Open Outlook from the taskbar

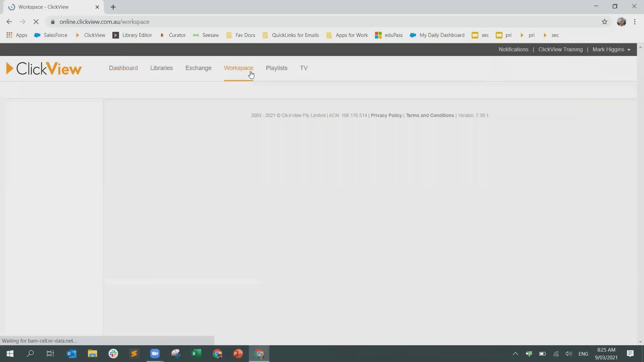tap(71, 354)
